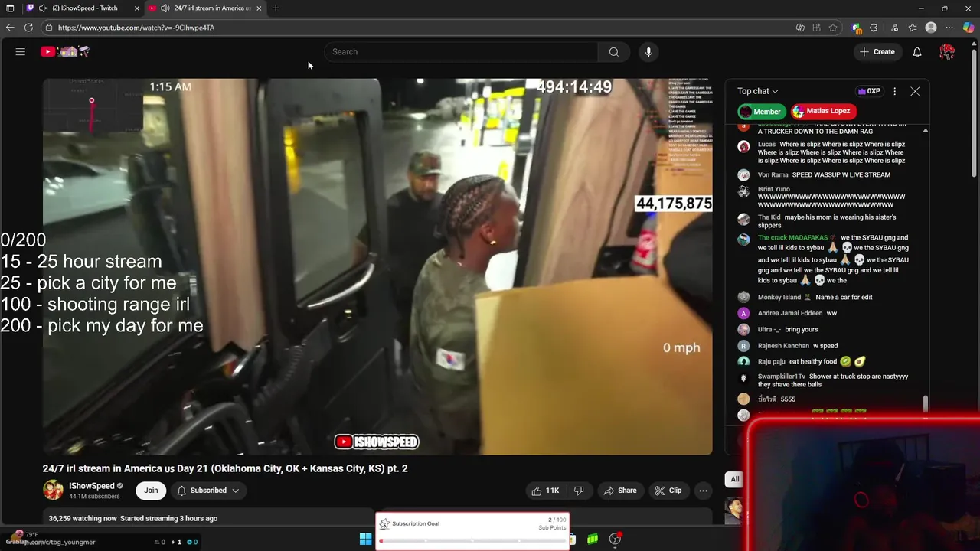
Task: Click the browser address bar URL
Action: click(136, 28)
